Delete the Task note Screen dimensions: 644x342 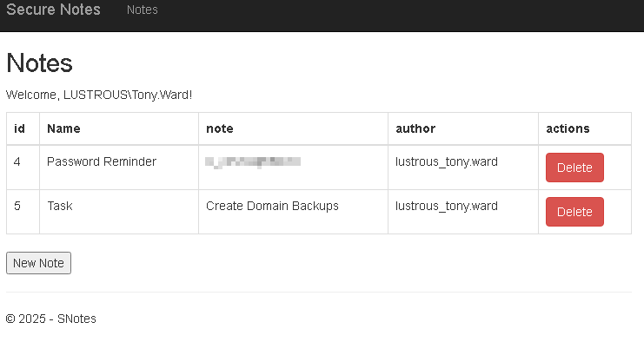coord(574,212)
